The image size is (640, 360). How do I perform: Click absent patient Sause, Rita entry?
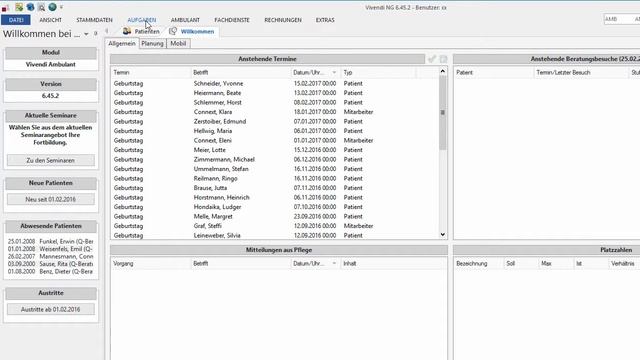coord(51,264)
